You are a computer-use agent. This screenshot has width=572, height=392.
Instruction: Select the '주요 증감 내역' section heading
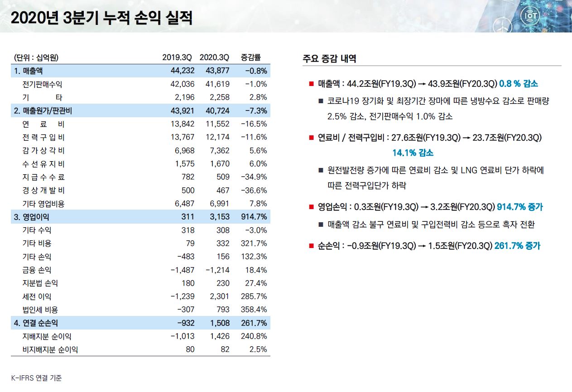pos(329,58)
